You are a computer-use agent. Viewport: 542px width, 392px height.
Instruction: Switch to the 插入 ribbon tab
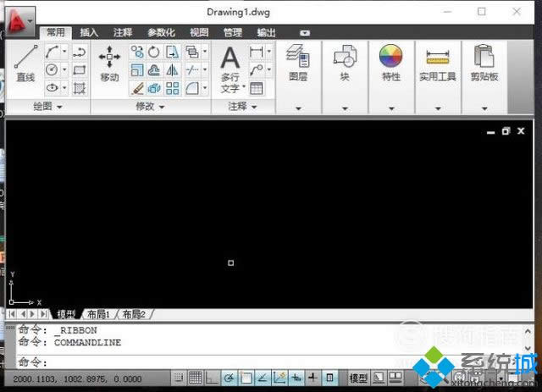89,32
